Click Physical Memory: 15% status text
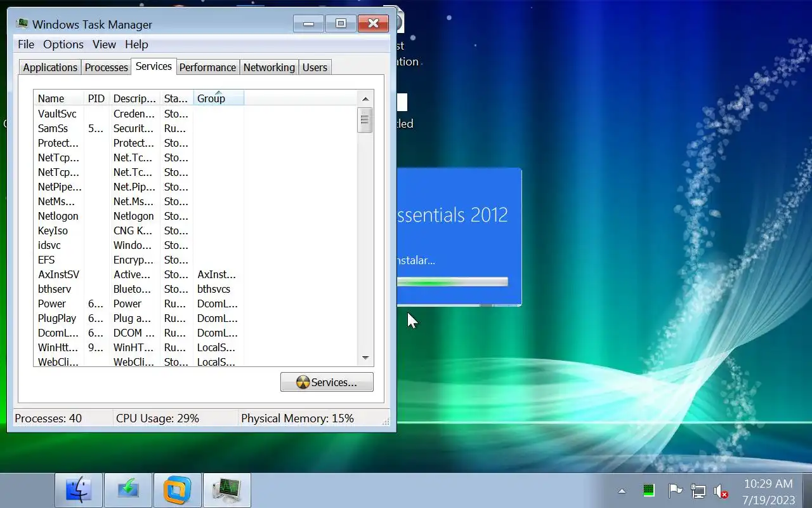Viewport: 812px width, 508px height. tap(298, 418)
